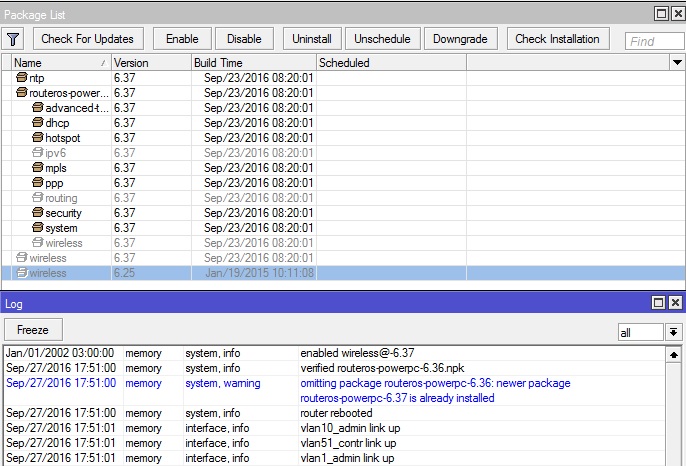This screenshot has height=466, width=686.
Task: Click the advanced-t package icon
Action: click(x=38, y=107)
